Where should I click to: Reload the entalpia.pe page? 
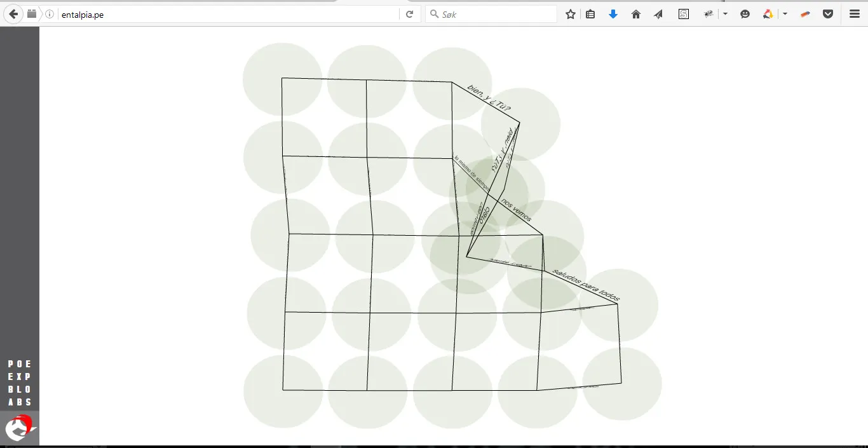(x=410, y=14)
